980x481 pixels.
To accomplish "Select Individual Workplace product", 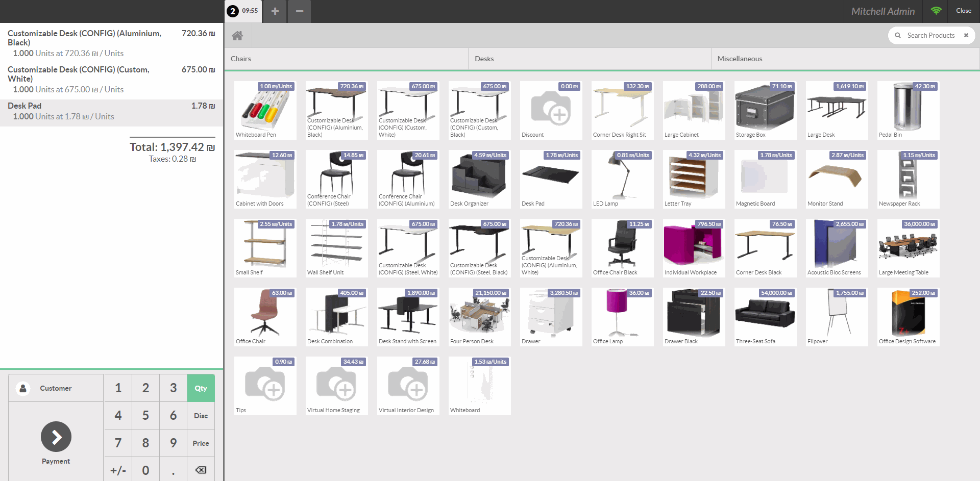I will [x=694, y=248].
